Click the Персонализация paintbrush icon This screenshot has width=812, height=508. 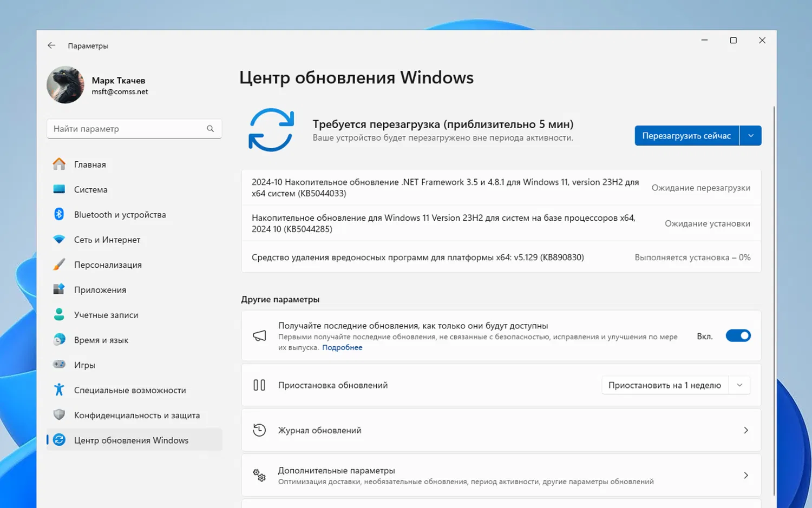[59, 265]
